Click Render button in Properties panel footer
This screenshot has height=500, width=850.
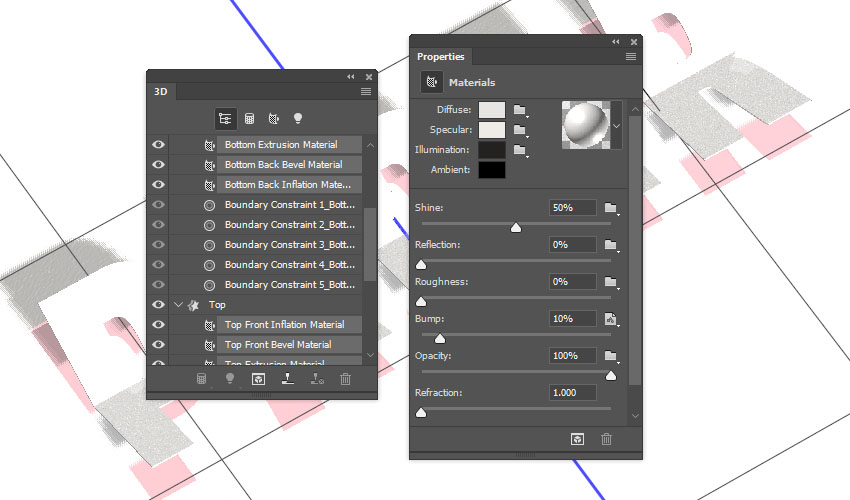pyautogui.click(x=577, y=439)
